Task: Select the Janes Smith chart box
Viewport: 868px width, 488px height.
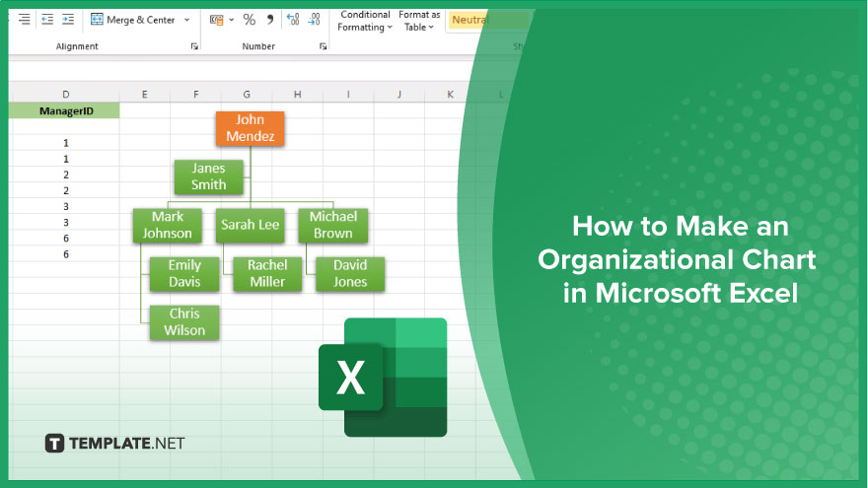Action: [209, 177]
